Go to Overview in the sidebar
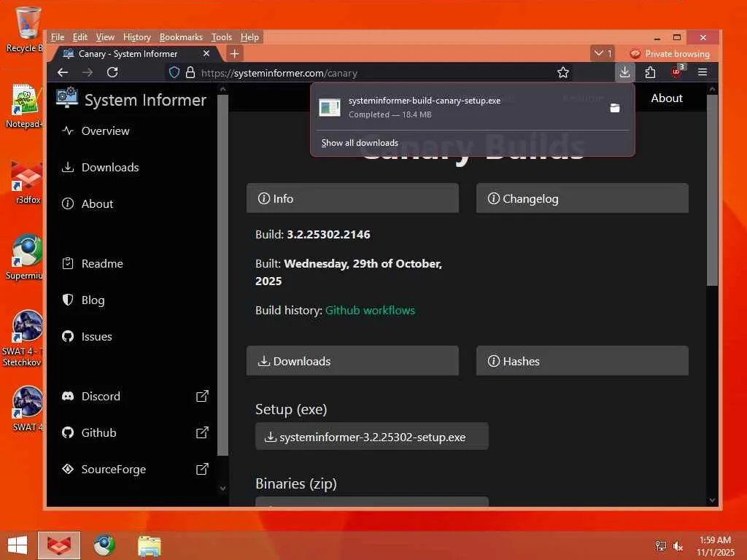The width and height of the screenshot is (747, 560). point(105,131)
